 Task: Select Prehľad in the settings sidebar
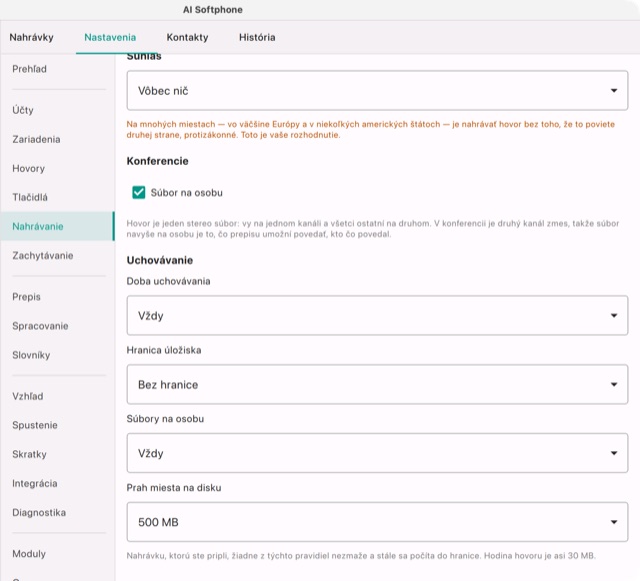pyautogui.click(x=57, y=69)
